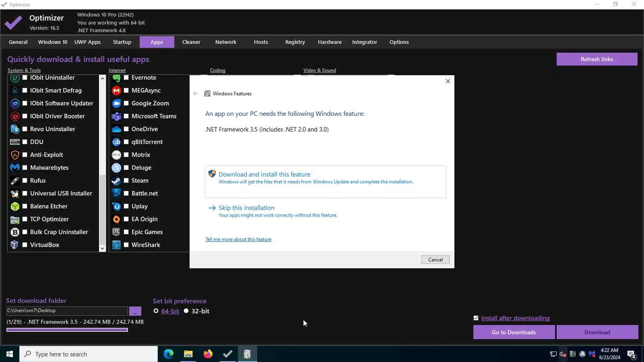
Task: Click the qBittorrent icon
Action: tap(116, 142)
